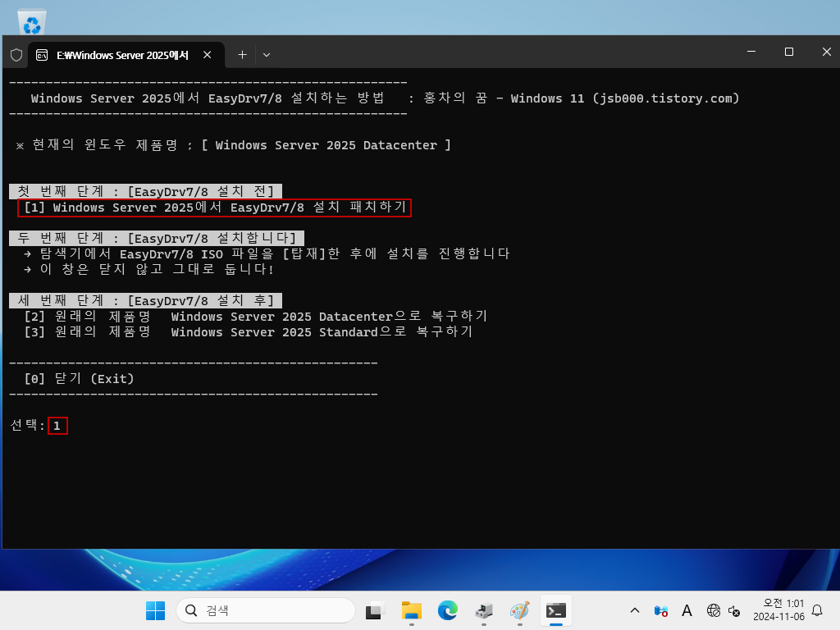Click the shield icon in terminal title bar
This screenshot has height=630, width=840.
pyautogui.click(x=16, y=55)
